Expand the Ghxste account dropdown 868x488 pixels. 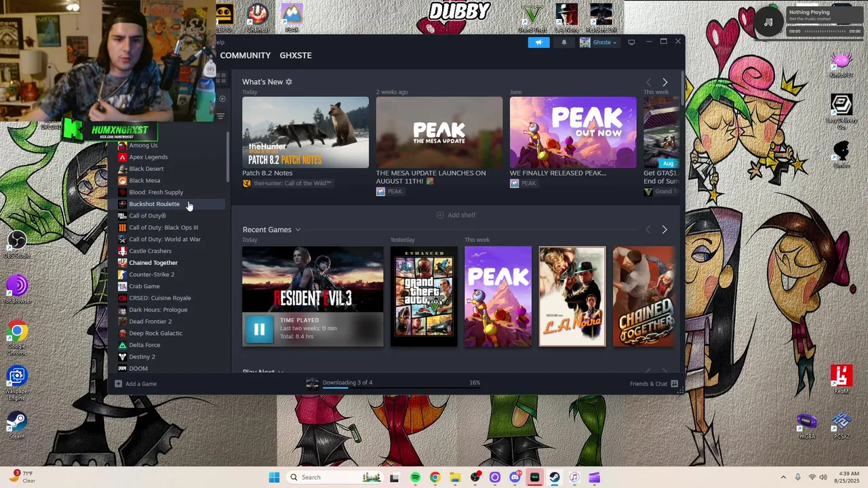tap(598, 42)
